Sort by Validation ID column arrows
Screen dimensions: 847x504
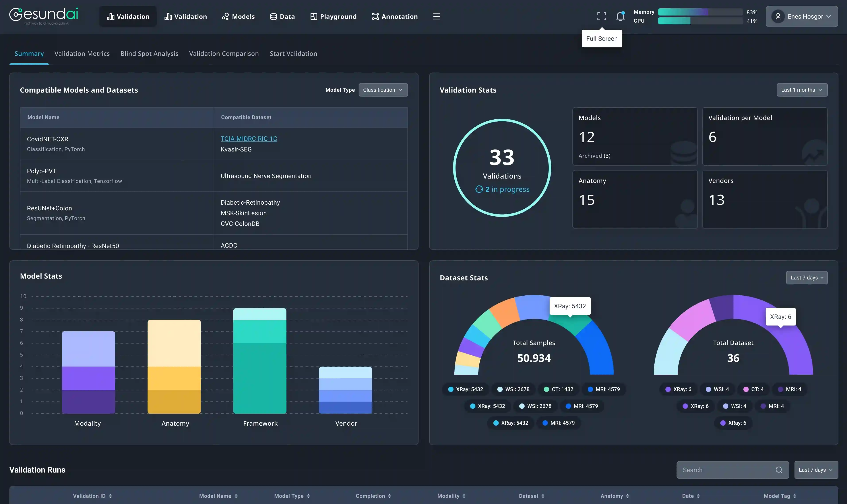[x=110, y=496]
